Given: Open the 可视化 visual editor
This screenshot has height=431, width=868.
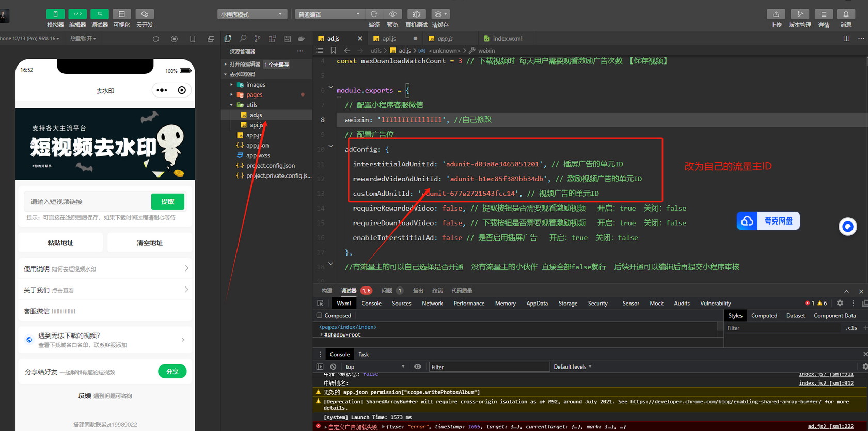Looking at the screenshot, I should 122,14.
